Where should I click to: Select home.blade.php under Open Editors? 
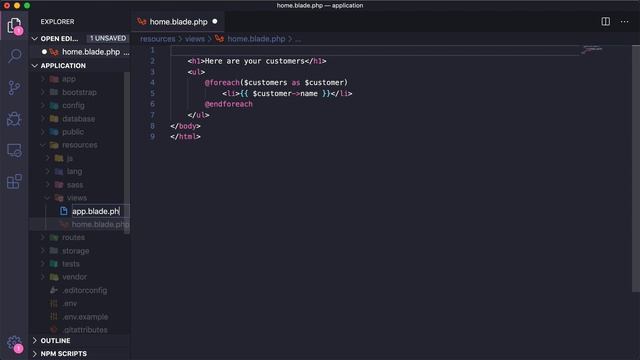click(x=91, y=52)
